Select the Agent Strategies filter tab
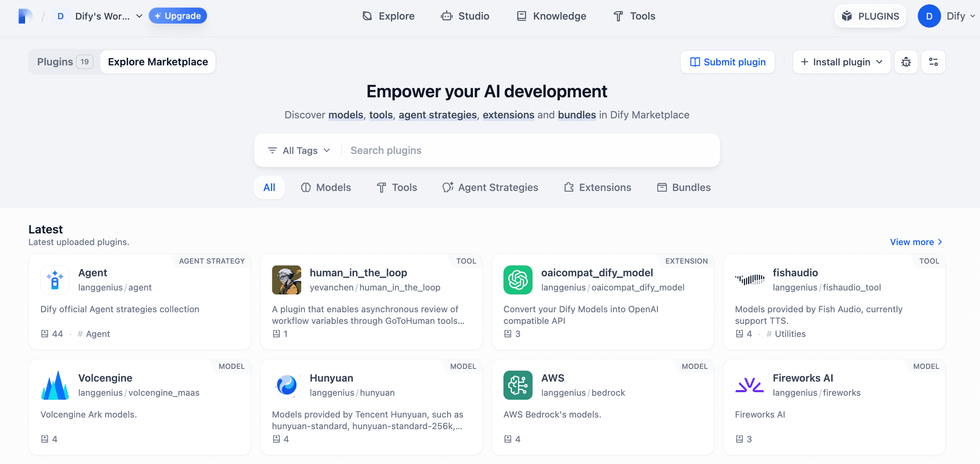Screen dimensions: 980x464 click(498, 187)
